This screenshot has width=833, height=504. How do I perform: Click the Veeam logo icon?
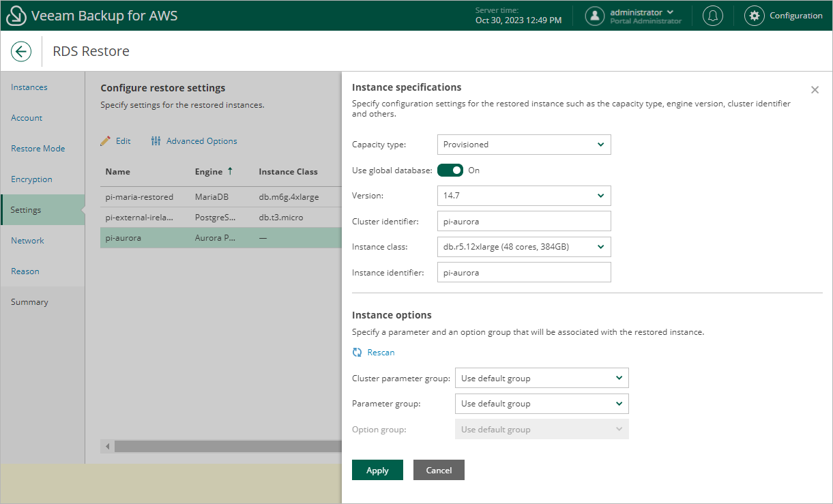click(x=16, y=15)
